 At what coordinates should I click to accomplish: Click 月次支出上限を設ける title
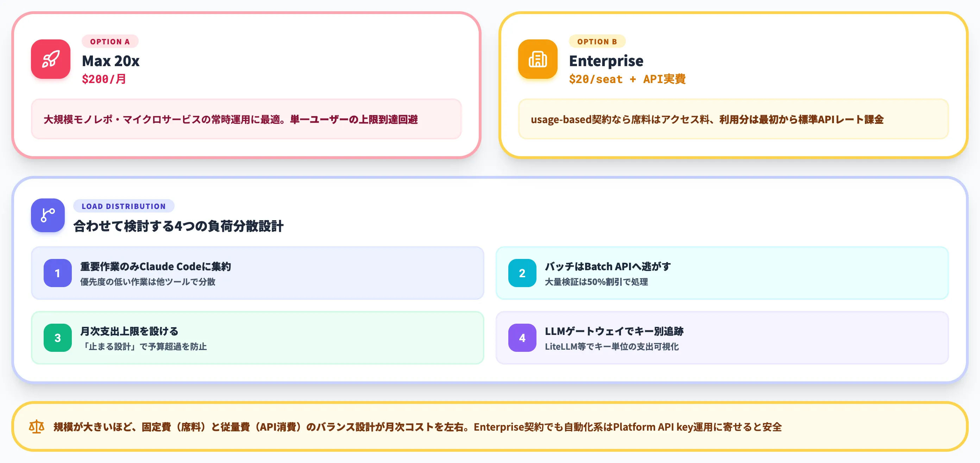pos(129,331)
